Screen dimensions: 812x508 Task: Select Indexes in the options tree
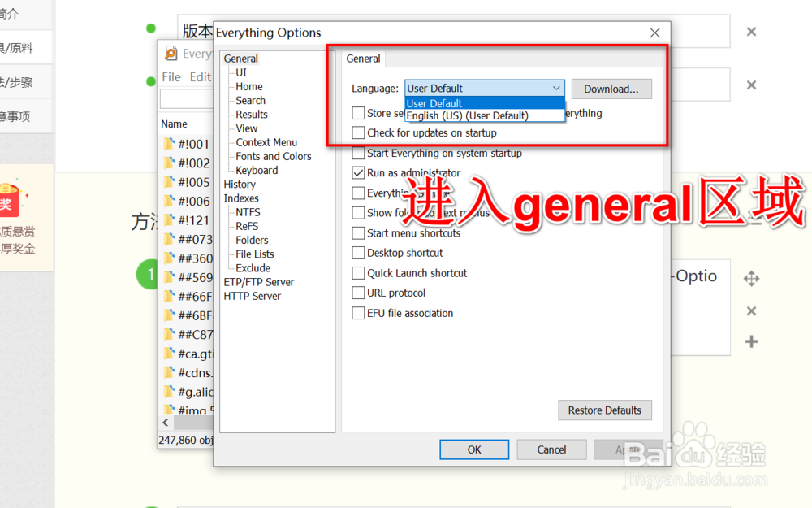pyautogui.click(x=241, y=198)
